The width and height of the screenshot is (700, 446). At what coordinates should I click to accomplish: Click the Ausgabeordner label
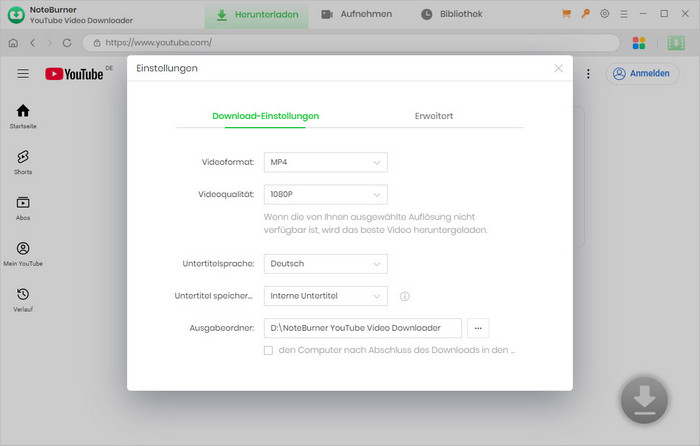(222, 328)
